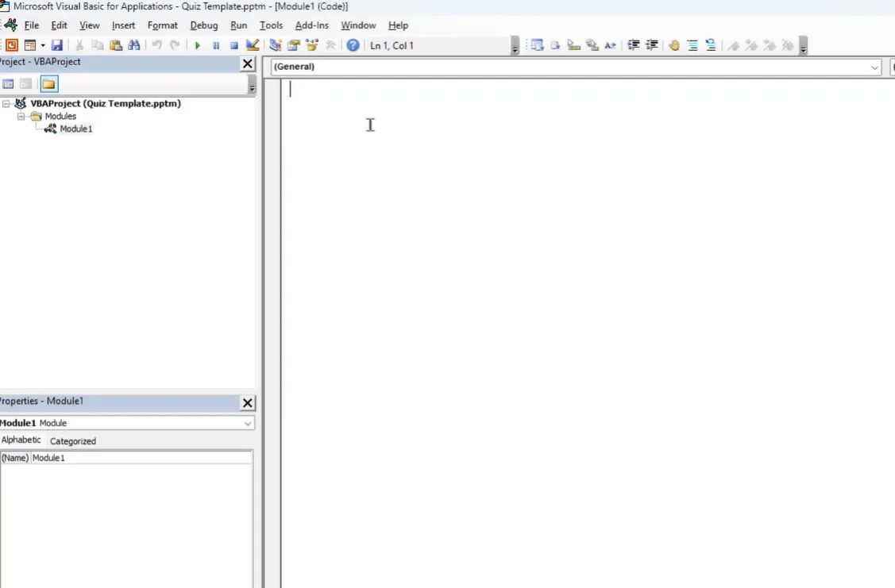Open the (General) object dropdown

[x=874, y=67]
